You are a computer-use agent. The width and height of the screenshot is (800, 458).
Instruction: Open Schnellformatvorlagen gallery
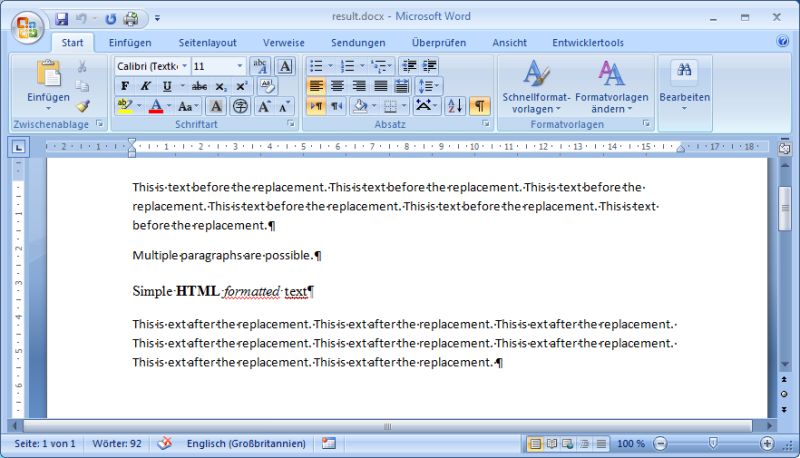(536, 87)
